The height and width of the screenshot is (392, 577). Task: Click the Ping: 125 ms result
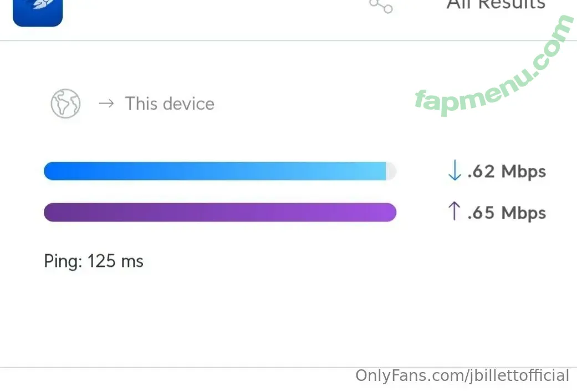pos(94,261)
